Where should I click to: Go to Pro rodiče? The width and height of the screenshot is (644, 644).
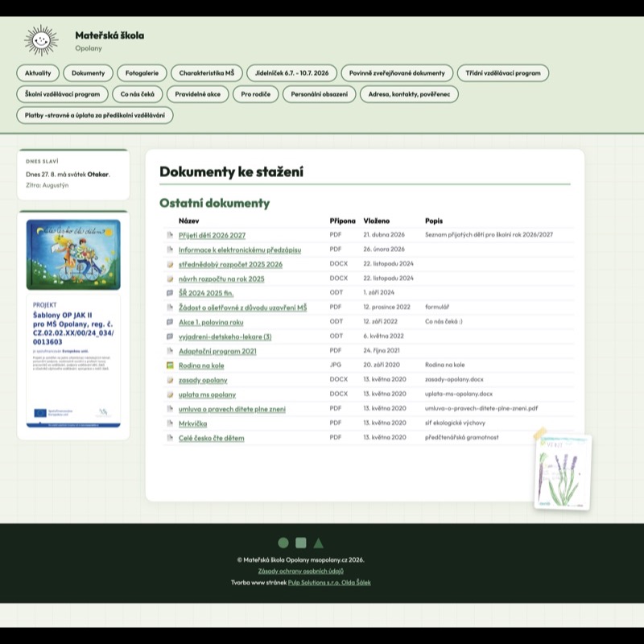(x=255, y=94)
